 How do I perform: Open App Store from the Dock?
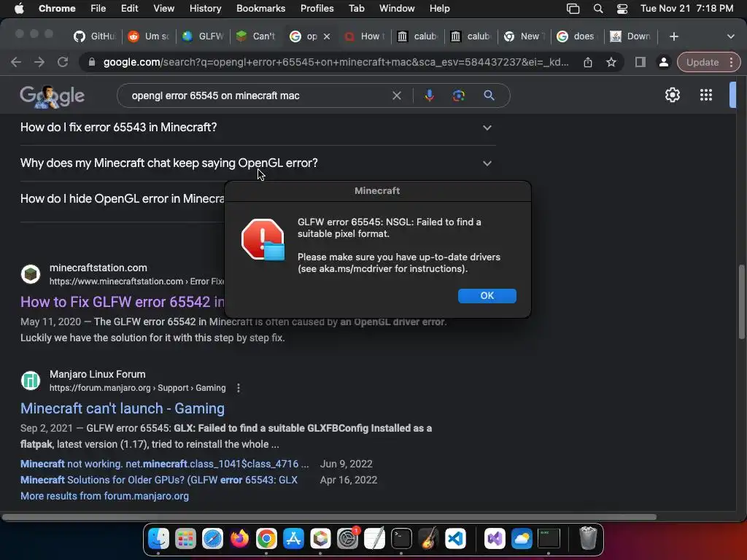293,539
